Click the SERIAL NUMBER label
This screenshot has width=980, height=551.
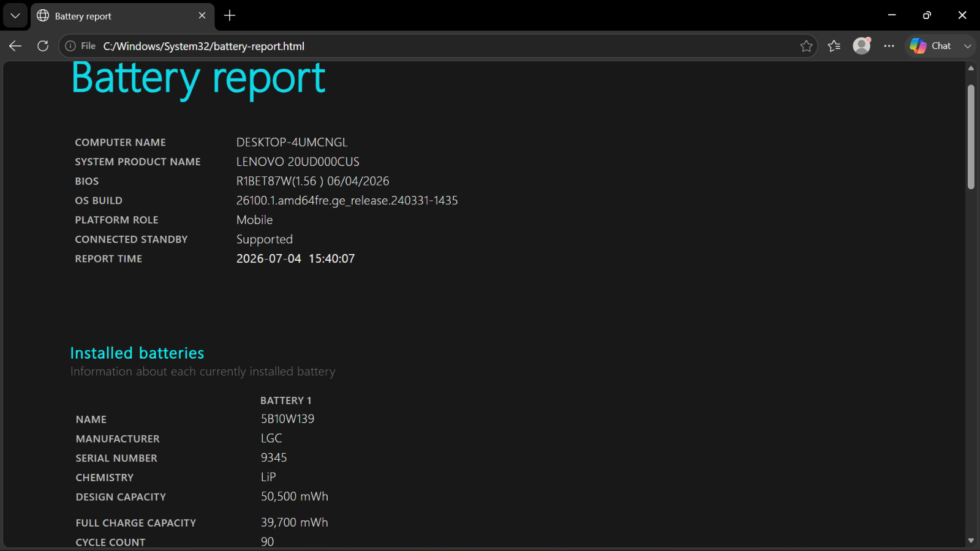coord(116,459)
